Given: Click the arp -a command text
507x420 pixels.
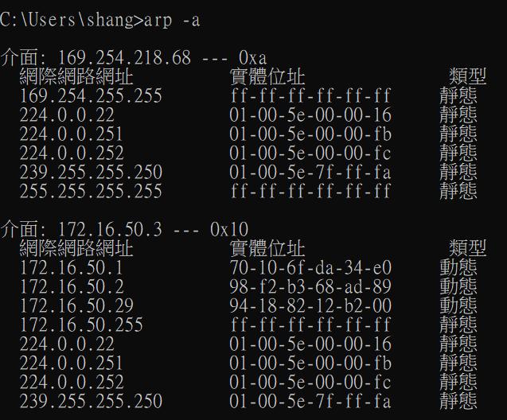Looking at the screenshot, I should pyautogui.click(x=172, y=21).
